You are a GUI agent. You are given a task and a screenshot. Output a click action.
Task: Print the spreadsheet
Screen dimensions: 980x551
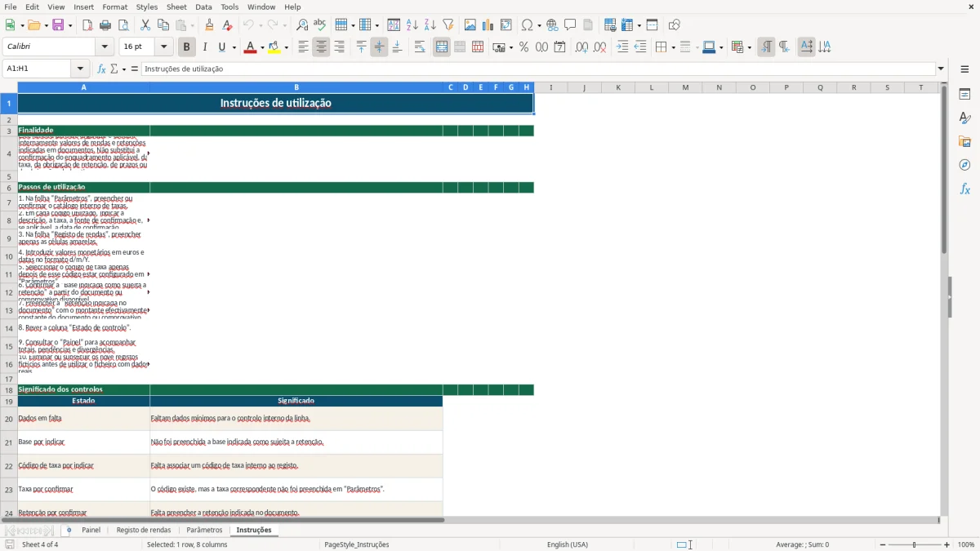pyautogui.click(x=105, y=25)
